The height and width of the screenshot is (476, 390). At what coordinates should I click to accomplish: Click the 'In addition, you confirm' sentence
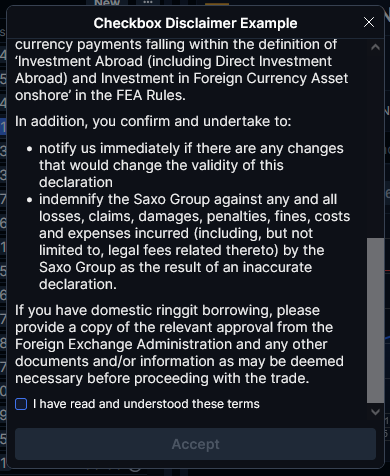pos(153,121)
